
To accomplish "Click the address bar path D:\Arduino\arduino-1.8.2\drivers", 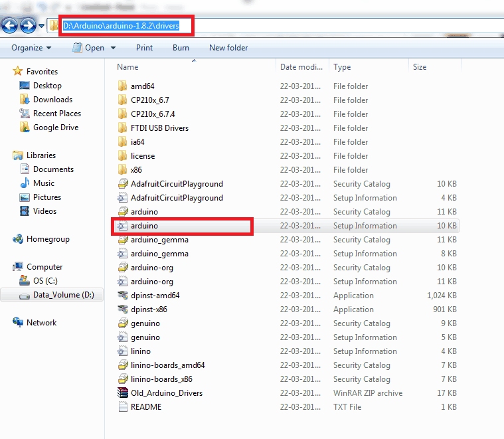I will point(121,26).
